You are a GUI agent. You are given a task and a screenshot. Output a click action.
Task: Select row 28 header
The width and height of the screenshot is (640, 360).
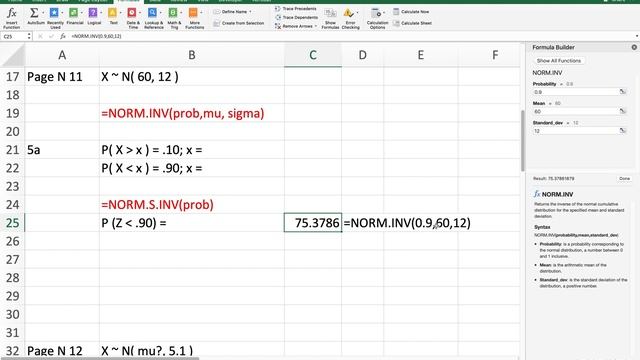pos(13,278)
